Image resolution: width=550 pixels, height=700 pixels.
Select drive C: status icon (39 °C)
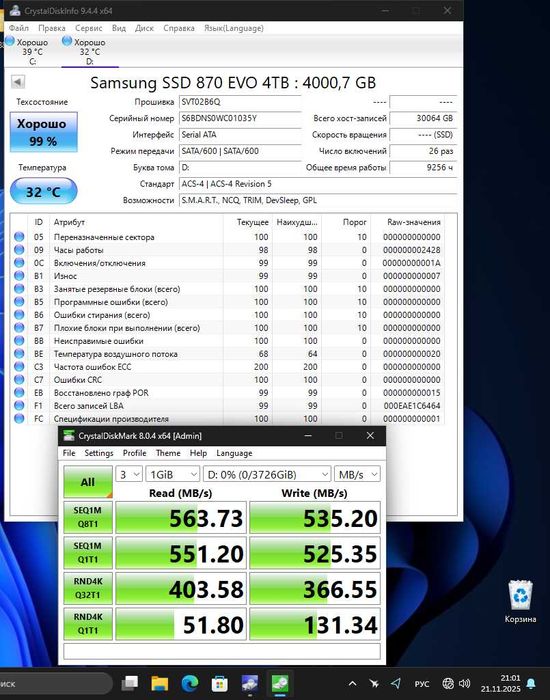click(10, 42)
